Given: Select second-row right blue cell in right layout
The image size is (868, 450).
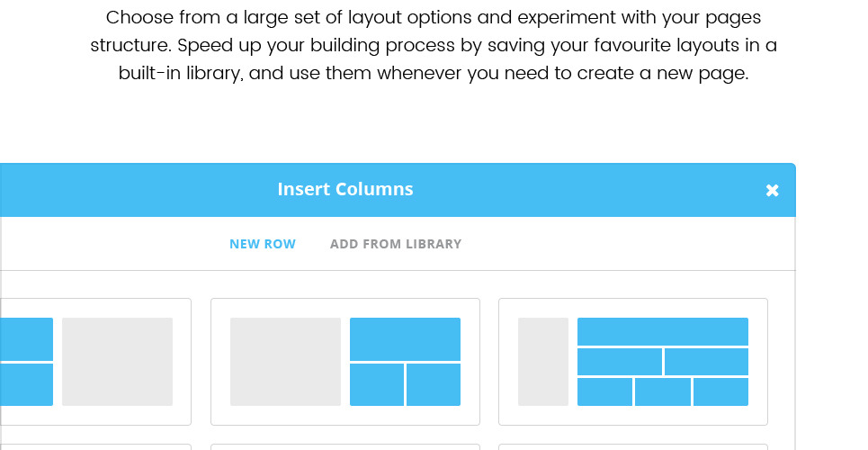Looking at the screenshot, I should [x=707, y=362].
